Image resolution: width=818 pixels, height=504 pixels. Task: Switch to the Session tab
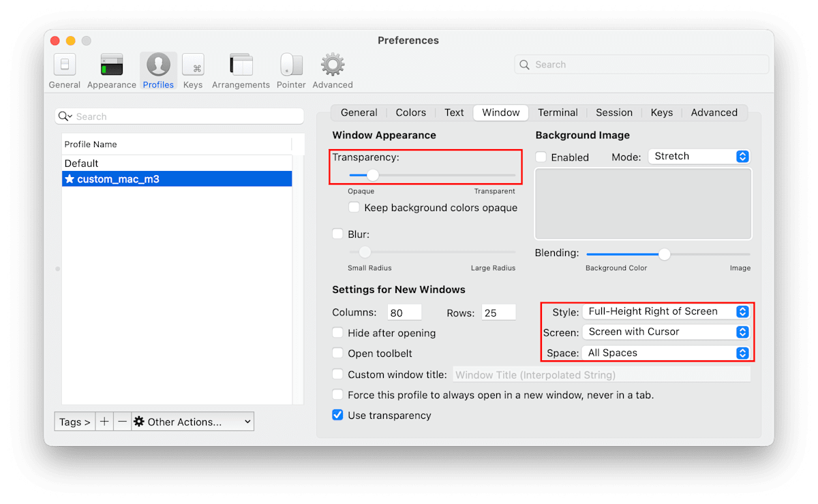(614, 112)
